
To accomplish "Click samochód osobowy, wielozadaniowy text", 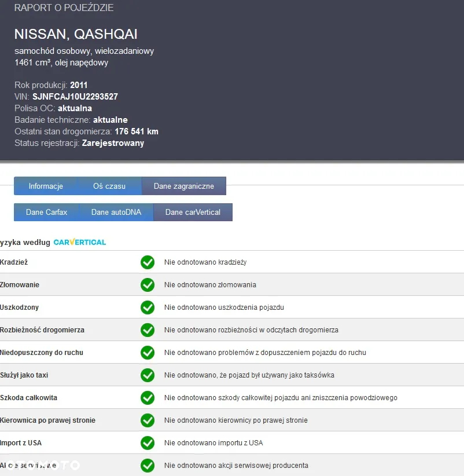I will [x=84, y=51].
